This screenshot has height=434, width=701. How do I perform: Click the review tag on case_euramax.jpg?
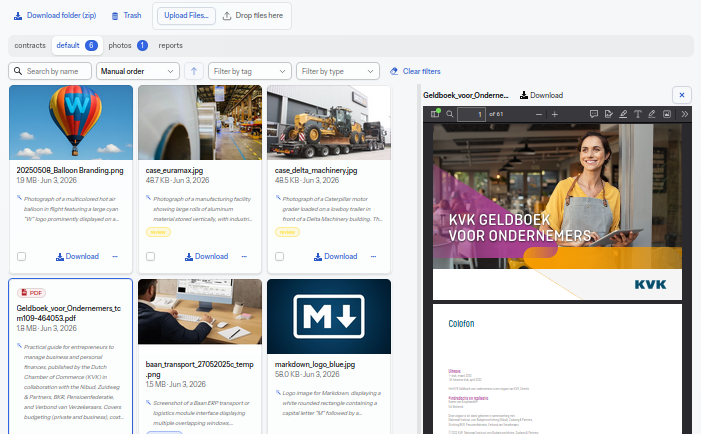point(158,232)
